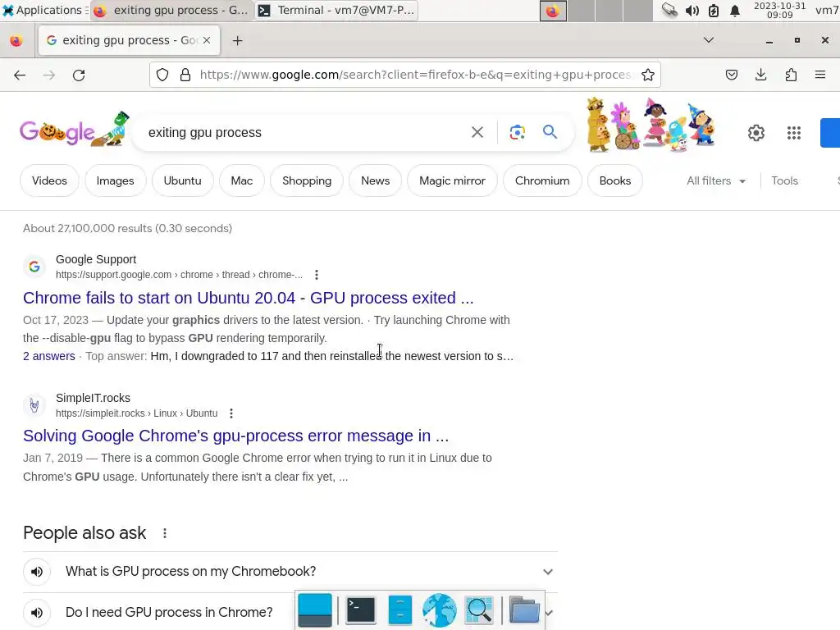This screenshot has height=630, width=840.
Task: Click the magnifier search button
Action: tap(550, 132)
